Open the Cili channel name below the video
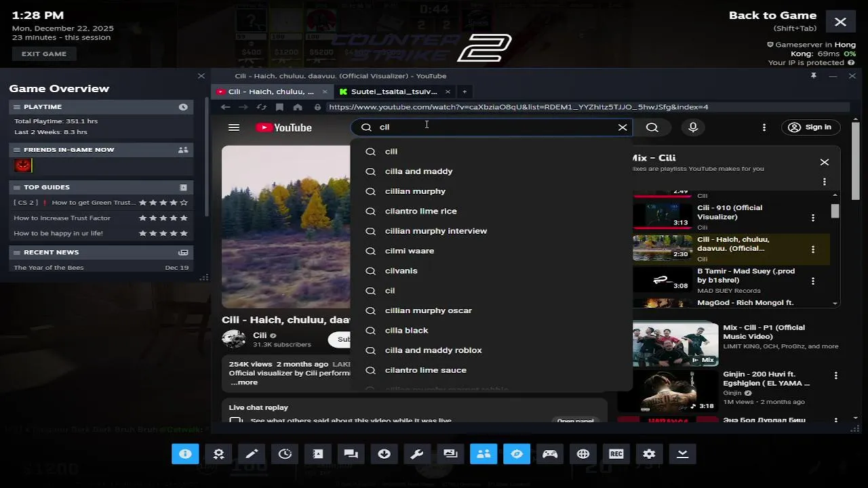Image resolution: width=868 pixels, height=488 pixels. coord(260,335)
